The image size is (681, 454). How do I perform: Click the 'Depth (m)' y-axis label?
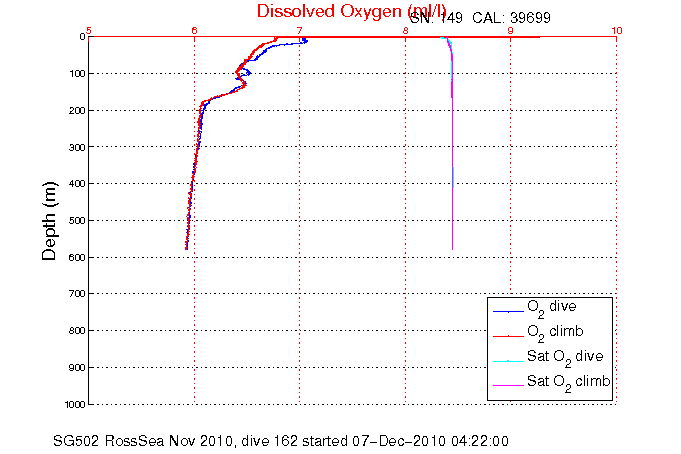[49, 221]
